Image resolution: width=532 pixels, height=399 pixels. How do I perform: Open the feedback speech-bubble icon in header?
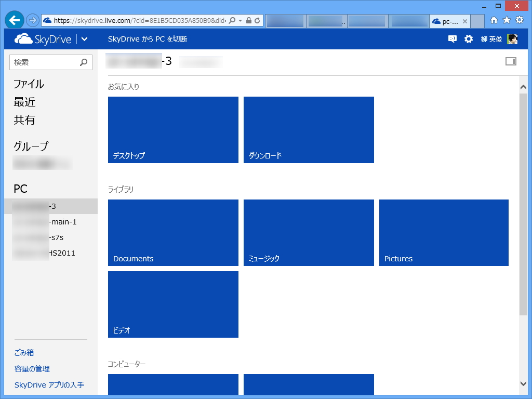tap(452, 38)
